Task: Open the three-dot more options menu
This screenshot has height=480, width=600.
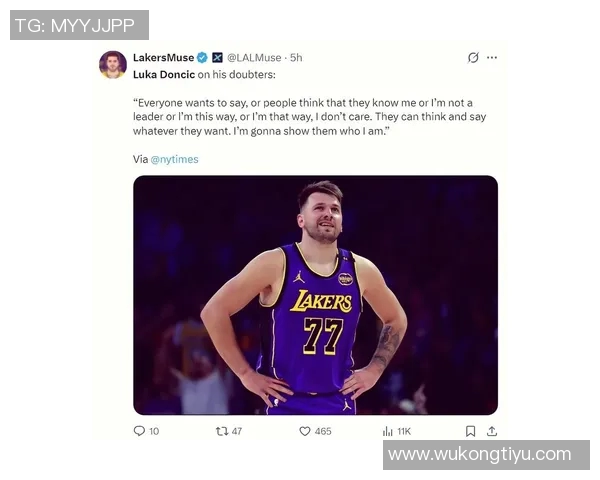Action: (492, 58)
